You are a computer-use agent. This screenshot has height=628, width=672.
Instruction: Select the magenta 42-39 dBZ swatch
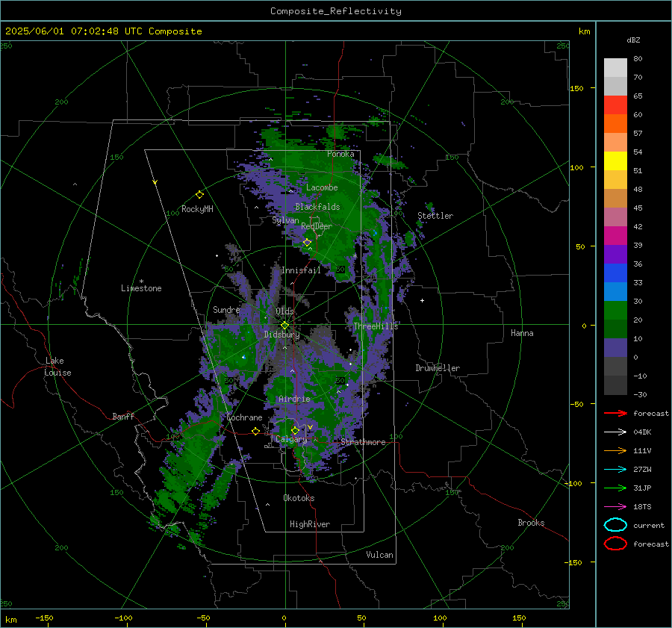tap(615, 236)
